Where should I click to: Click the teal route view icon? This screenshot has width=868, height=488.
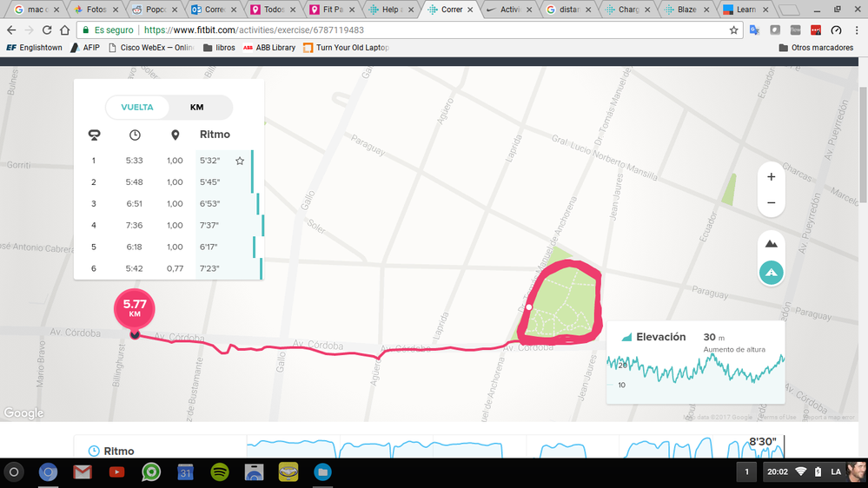click(x=771, y=273)
